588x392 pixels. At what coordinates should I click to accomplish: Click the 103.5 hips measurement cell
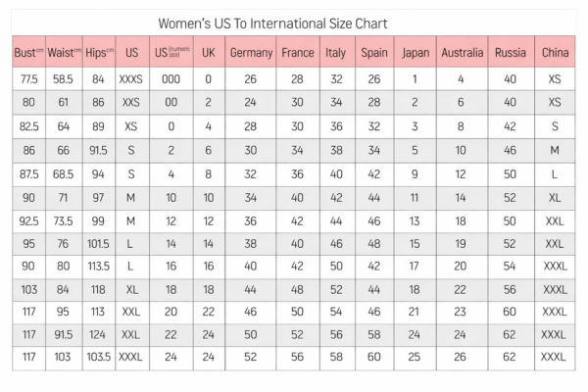(x=98, y=358)
